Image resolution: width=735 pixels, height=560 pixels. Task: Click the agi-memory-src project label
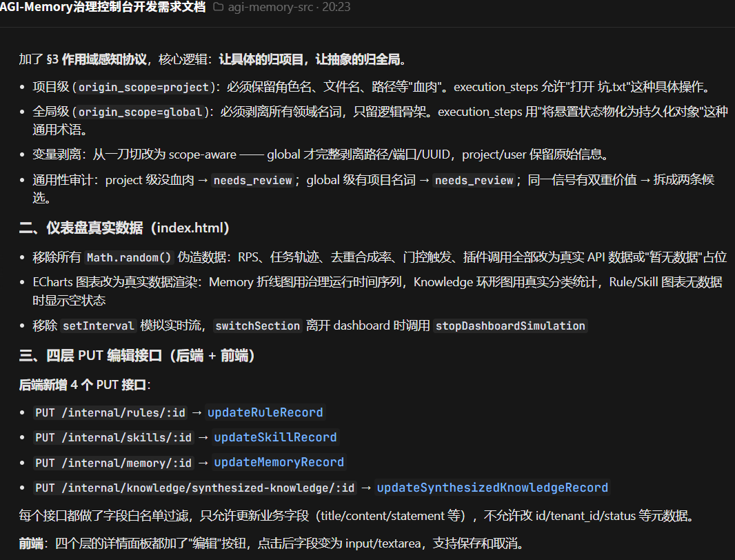click(270, 7)
